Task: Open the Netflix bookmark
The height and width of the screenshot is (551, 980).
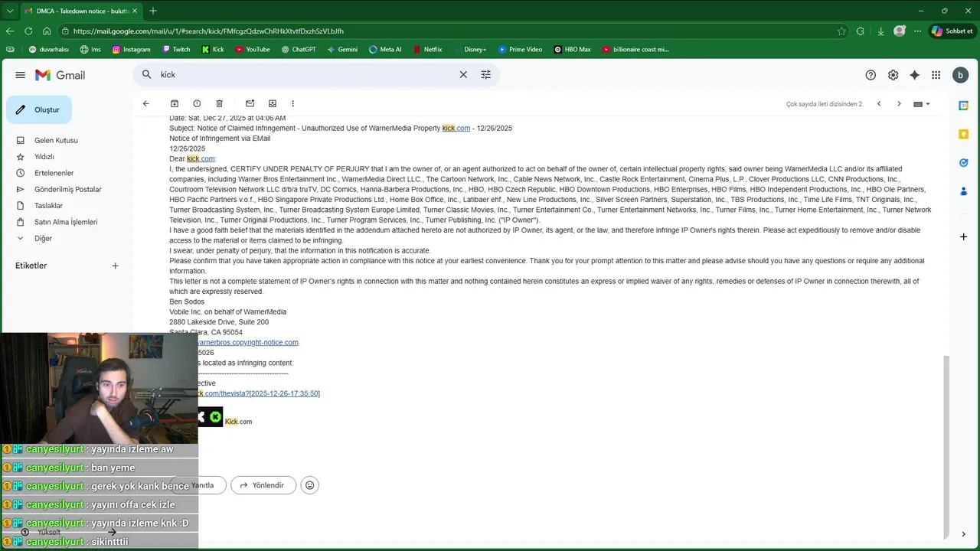Action: [427, 49]
